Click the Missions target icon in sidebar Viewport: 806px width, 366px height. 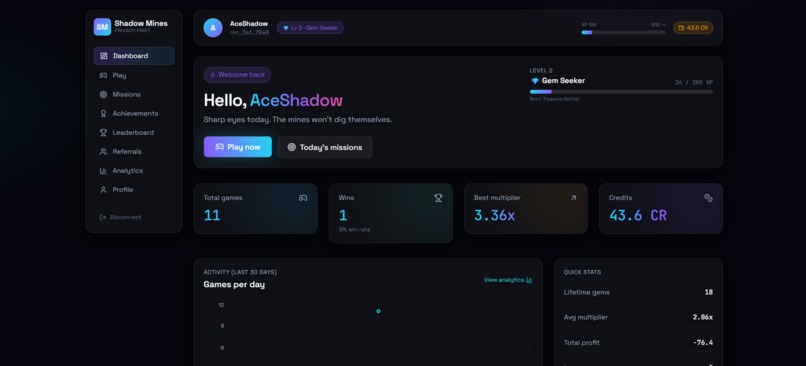(x=103, y=95)
